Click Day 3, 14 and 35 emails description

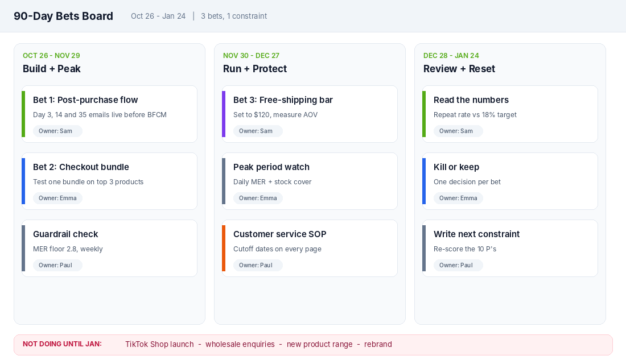100,115
